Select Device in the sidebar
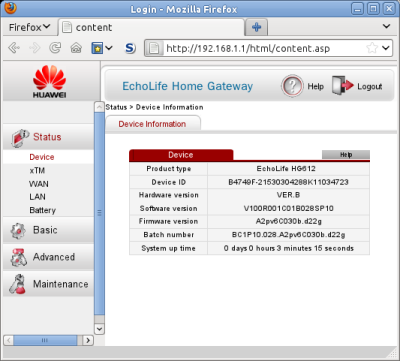Image resolution: width=400 pixels, height=361 pixels. click(42, 157)
